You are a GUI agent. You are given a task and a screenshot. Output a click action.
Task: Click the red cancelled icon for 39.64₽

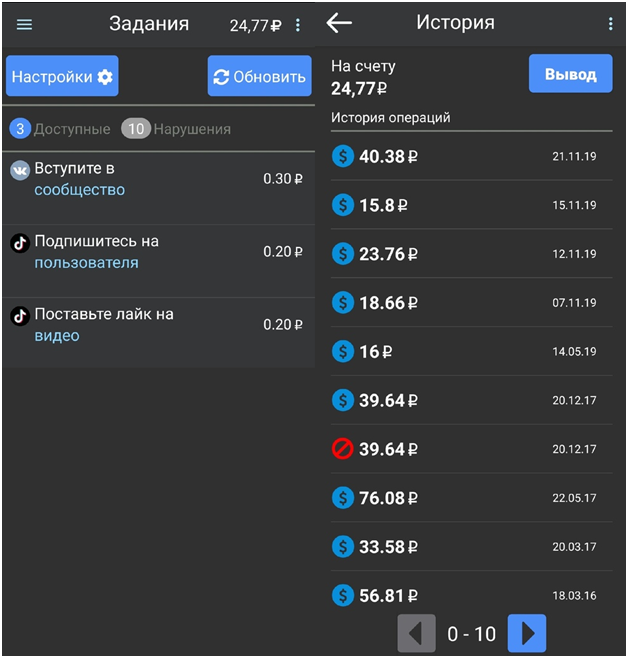342,449
